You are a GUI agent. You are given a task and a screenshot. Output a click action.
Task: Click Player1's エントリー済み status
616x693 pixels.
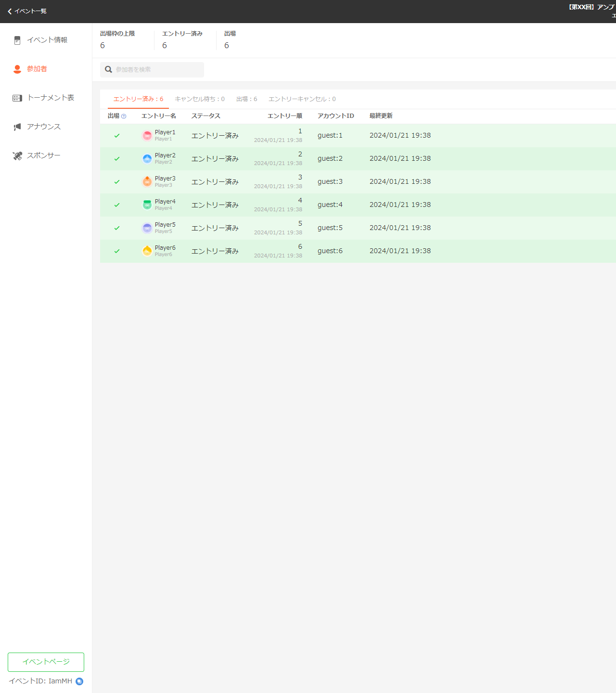click(x=215, y=136)
